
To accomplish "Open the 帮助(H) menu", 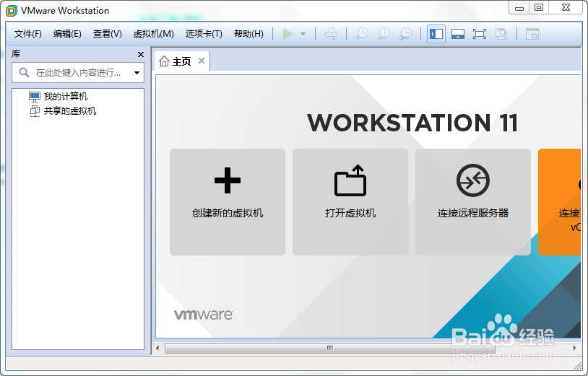I will (248, 34).
